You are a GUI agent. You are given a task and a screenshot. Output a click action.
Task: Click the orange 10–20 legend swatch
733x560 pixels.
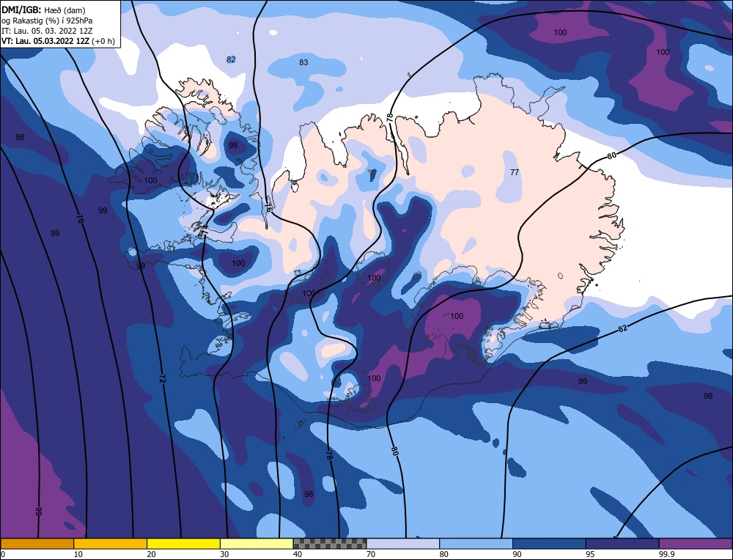(x=111, y=543)
